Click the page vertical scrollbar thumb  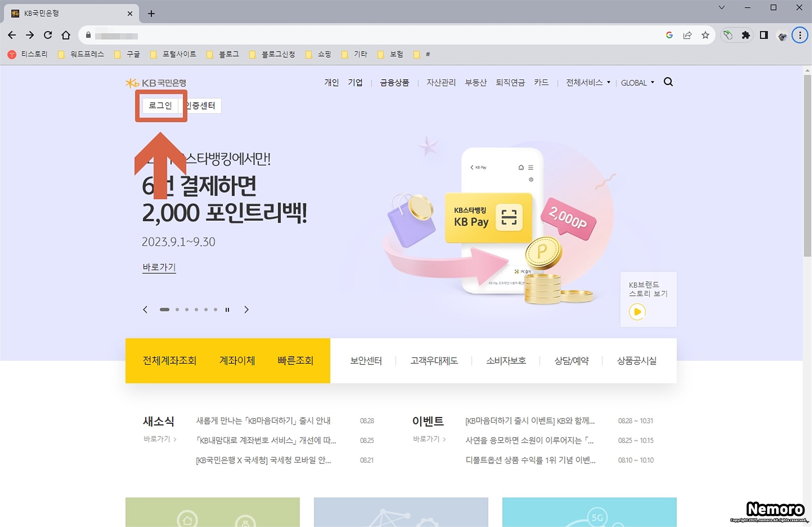tap(807, 166)
